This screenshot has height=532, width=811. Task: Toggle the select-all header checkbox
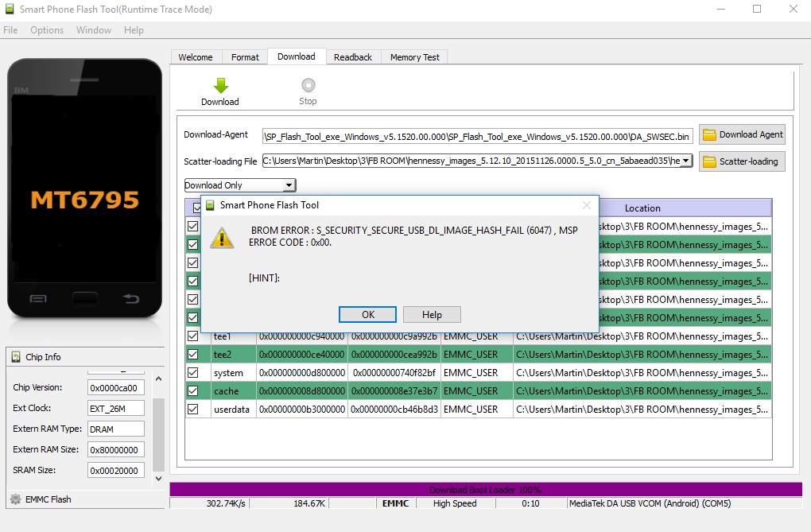196,208
